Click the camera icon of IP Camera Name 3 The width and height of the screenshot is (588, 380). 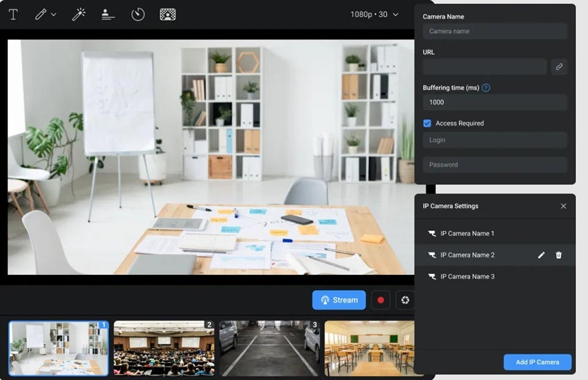[x=432, y=277]
